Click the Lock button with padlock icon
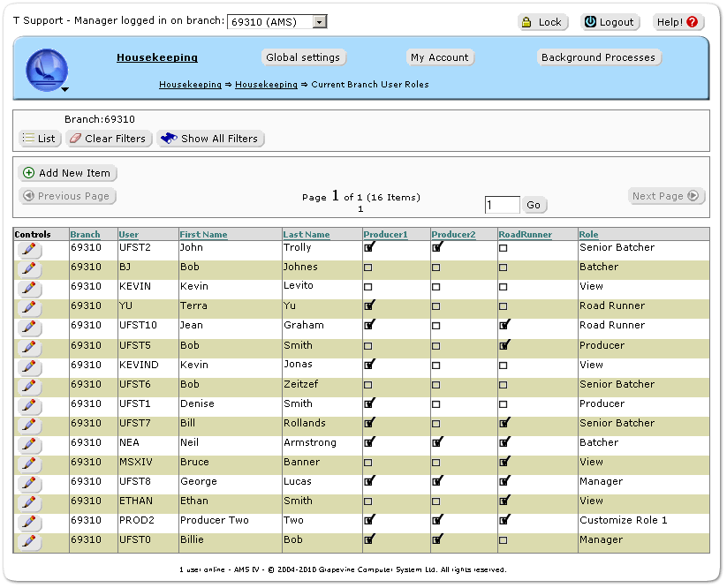This screenshot has height=588, width=727. pos(542,22)
